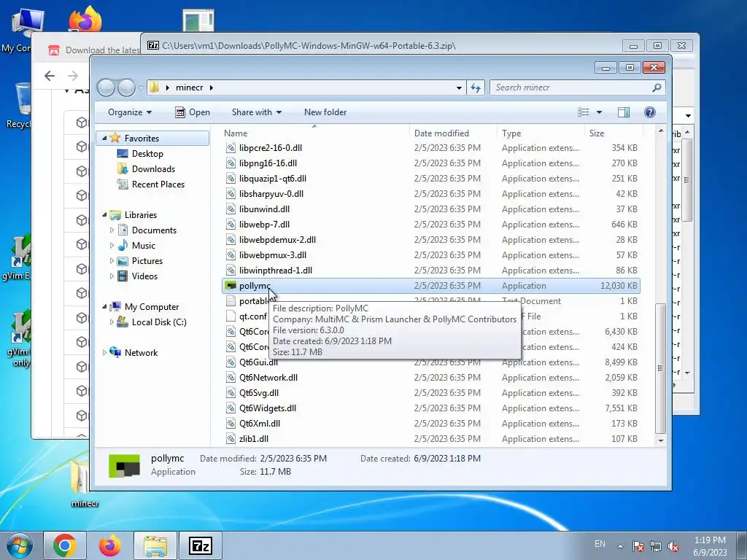747x560 pixels.
Task: Select Videos library
Action: coord(144,276)
